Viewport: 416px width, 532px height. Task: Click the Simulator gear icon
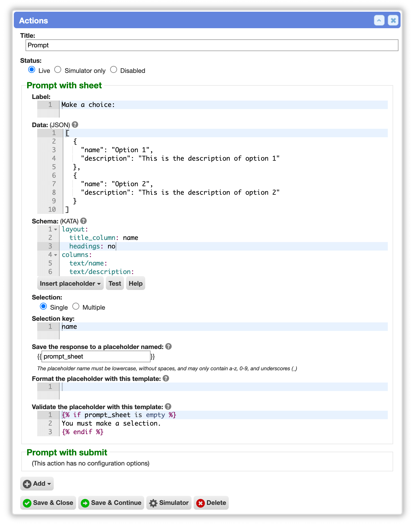point(153,503)
